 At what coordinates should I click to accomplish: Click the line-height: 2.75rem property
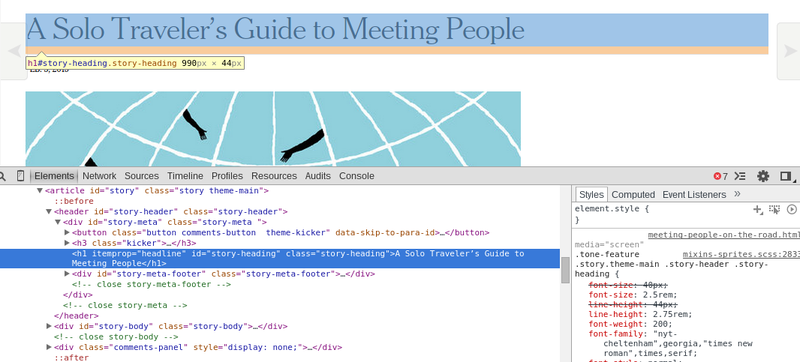tap(640, 314)
